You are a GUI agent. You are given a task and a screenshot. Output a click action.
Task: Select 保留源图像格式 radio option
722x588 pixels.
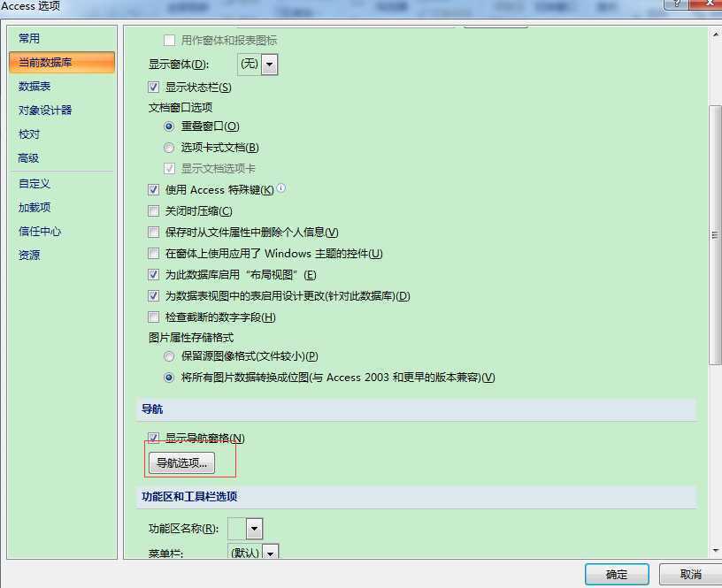coord(169,356)
